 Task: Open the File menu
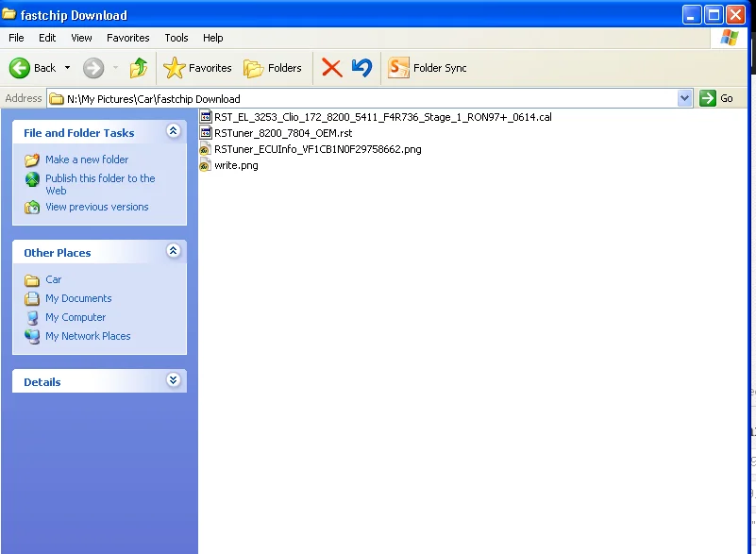click(x=16, y=38)
